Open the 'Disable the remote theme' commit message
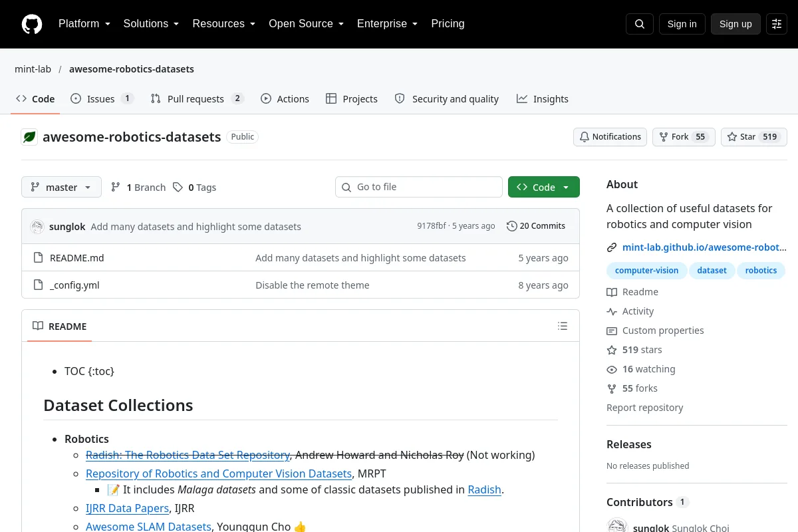 click(313, 285)
